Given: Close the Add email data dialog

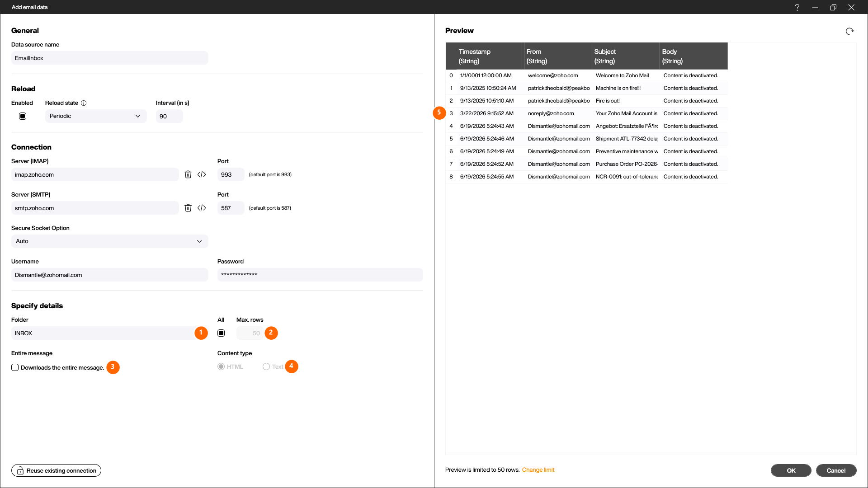Looking at the screenshot, I should click(x=851, y=7).
